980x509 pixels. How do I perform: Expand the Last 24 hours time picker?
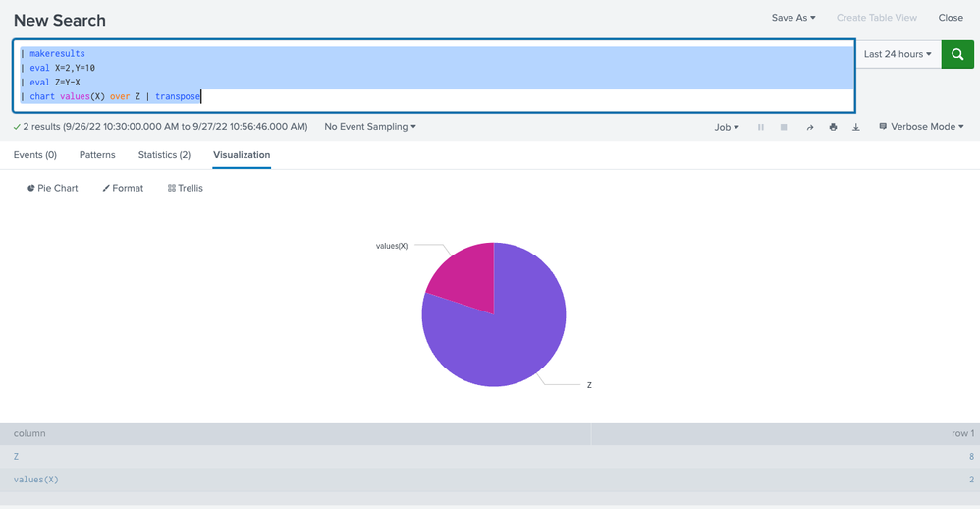[898, 55]
